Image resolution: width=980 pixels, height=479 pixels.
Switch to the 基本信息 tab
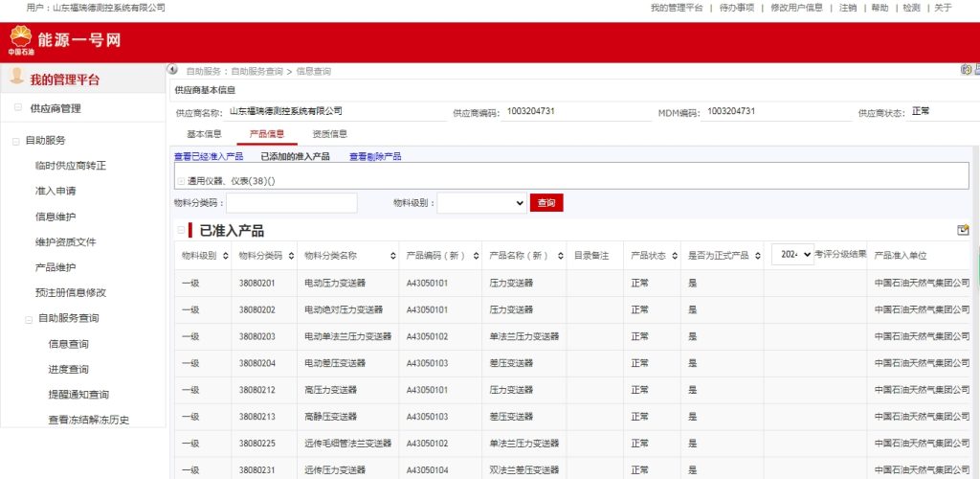click(x=204, y=134)
